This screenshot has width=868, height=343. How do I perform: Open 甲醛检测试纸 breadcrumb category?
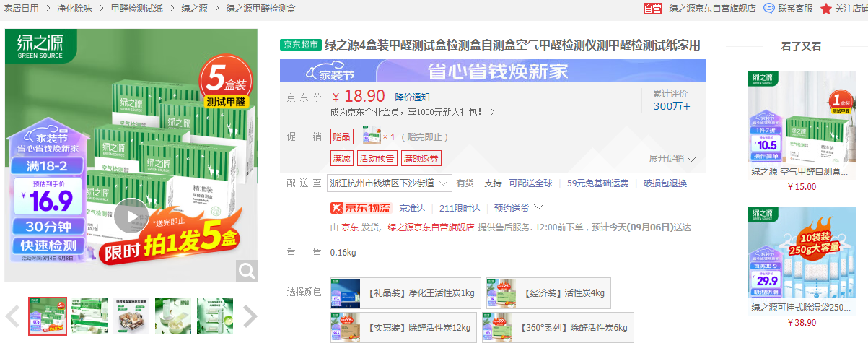[137, 9]
